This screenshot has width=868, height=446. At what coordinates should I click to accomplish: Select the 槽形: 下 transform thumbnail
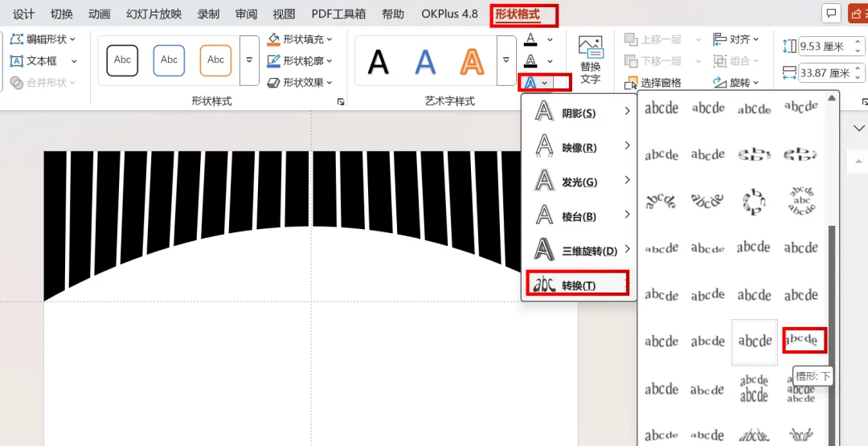(801, 340)
